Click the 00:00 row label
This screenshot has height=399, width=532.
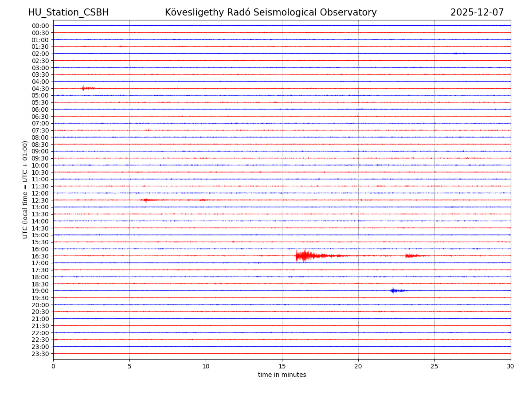click(x=40, y=26)
